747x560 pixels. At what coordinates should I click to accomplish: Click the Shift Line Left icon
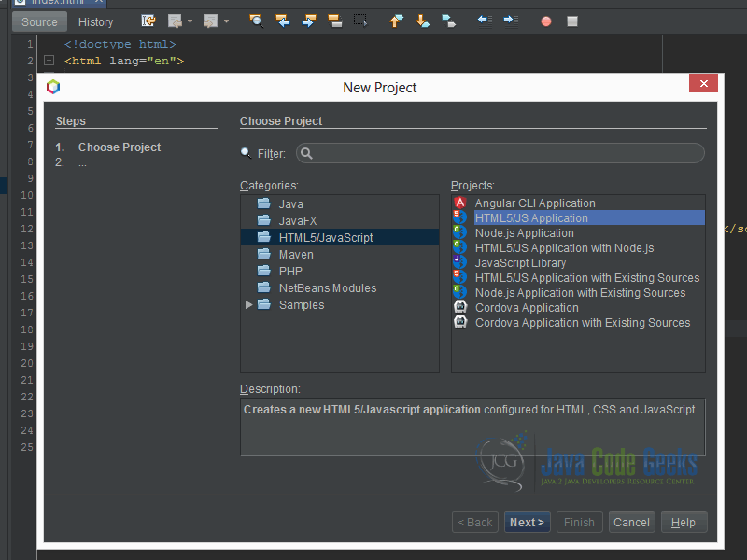485,21
